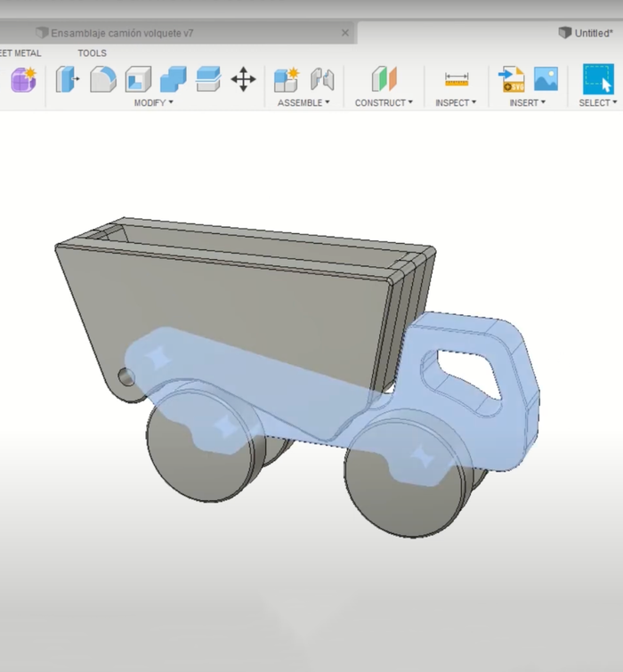Open the CONSTRUCT dropdown menu
The image size is (623, 672).
(384, 103)
